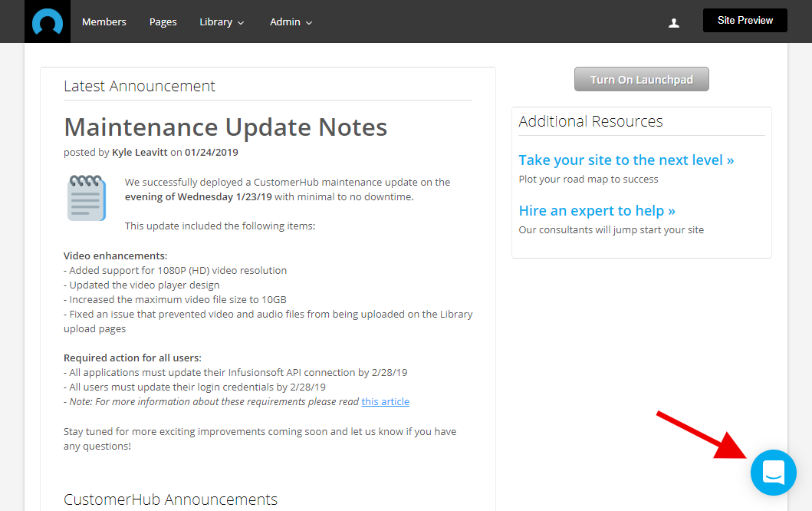Image resolution: width=812 pixels, height=511 pixels.
Task: Open the chat support bubble
Action: [773, 473]
